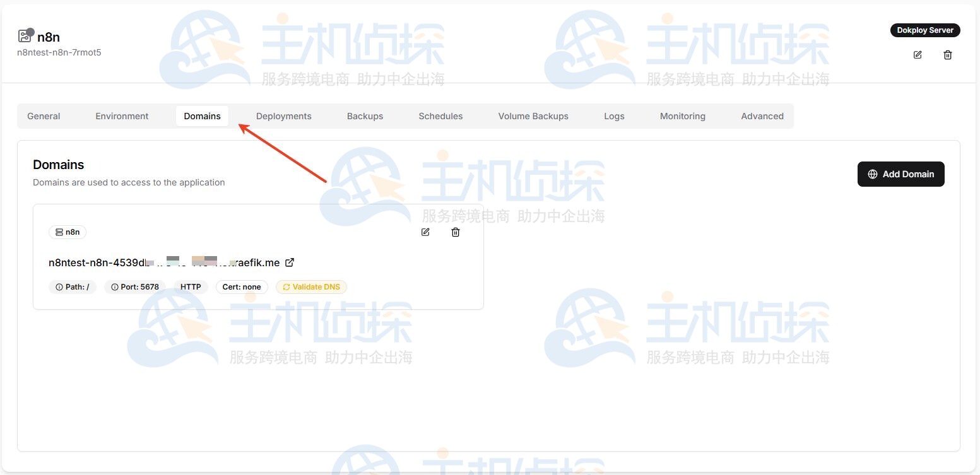Viewport: 980px width, 475px height.
Task: View the Logs tab
Action: coord(613,116)
